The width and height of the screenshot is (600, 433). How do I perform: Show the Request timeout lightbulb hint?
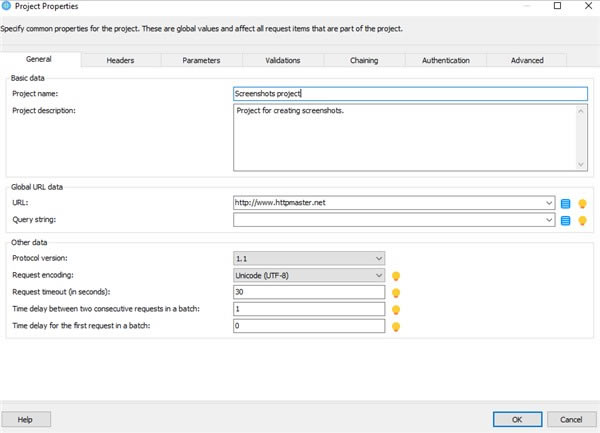(x=396, y=293)
